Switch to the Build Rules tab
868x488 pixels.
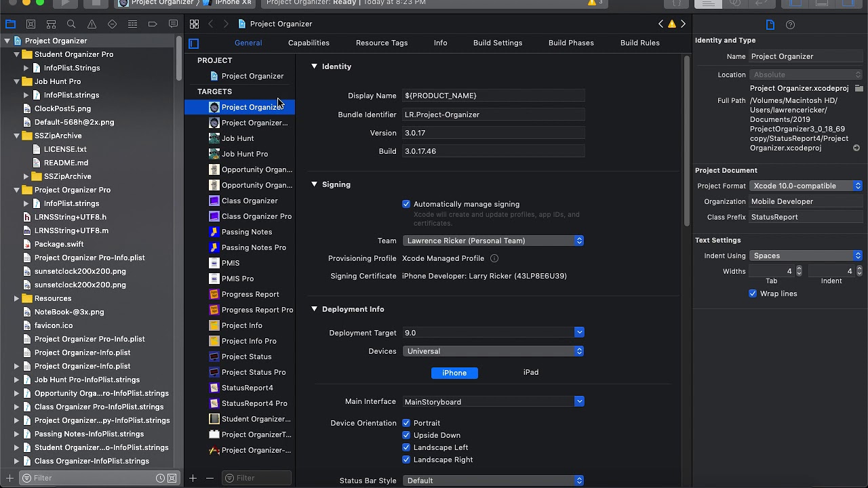640,43
